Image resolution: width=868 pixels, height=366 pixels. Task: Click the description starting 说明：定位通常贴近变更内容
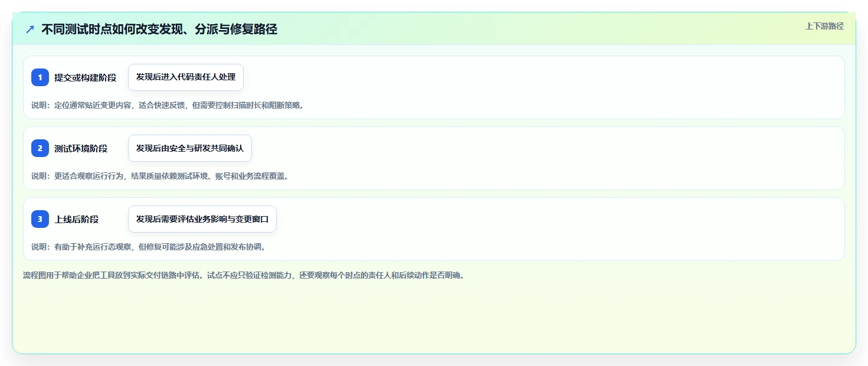click(x=168, y=105)
